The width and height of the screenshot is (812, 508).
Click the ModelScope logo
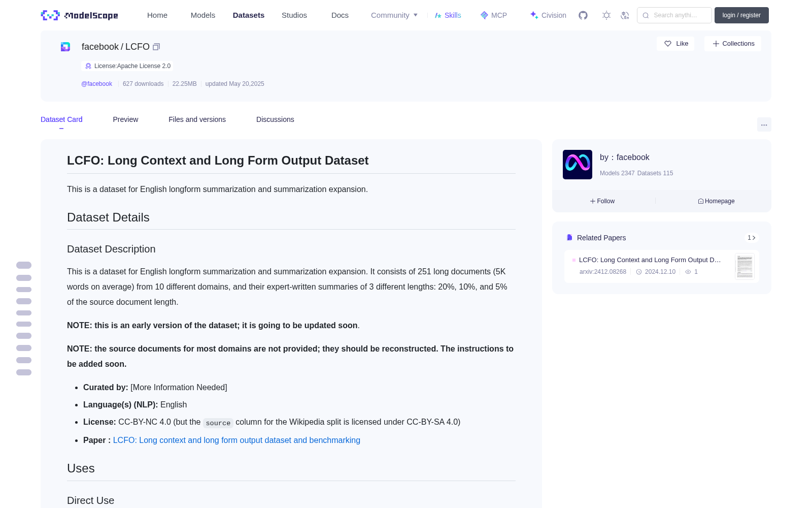tap(79, 15)
